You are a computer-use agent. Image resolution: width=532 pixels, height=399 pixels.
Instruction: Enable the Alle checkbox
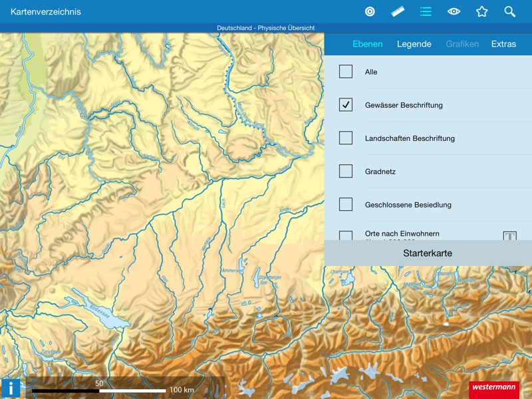(346, 72)
